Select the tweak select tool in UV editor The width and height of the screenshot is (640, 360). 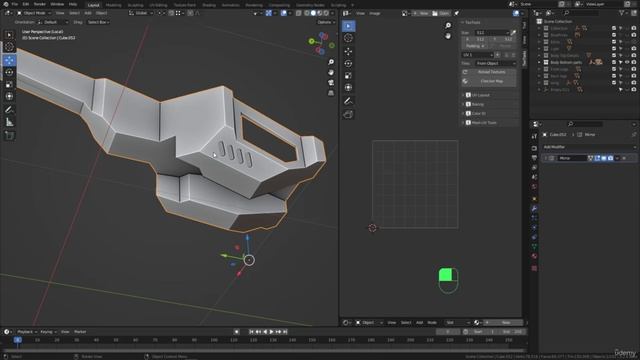coord(348,26)
